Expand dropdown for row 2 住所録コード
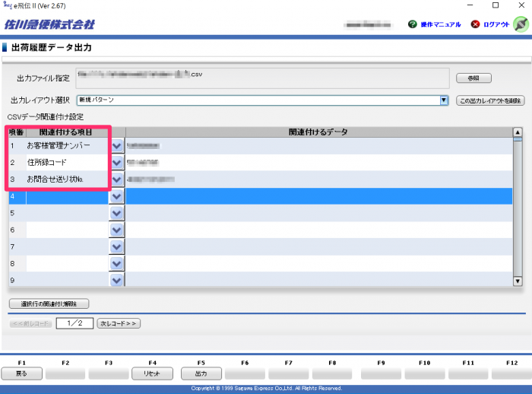 click(117, 163)
